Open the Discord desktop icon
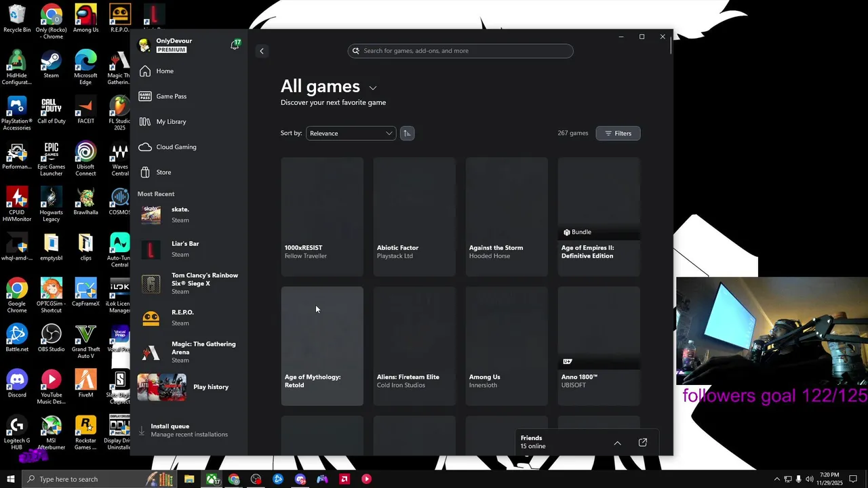The height and width of the screenshot is (488, 868). (x=17, y=384)
